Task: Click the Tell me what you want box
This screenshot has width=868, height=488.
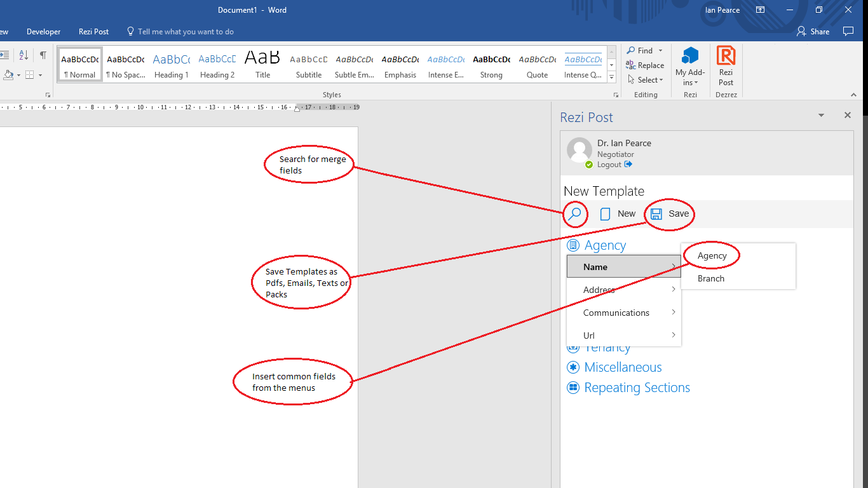Action: 180,32
